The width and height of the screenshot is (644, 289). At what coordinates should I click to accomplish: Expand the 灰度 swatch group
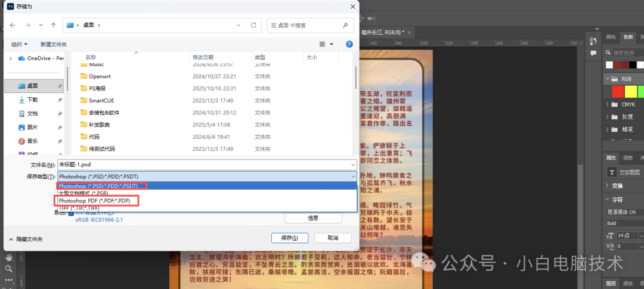click(608, 117)
